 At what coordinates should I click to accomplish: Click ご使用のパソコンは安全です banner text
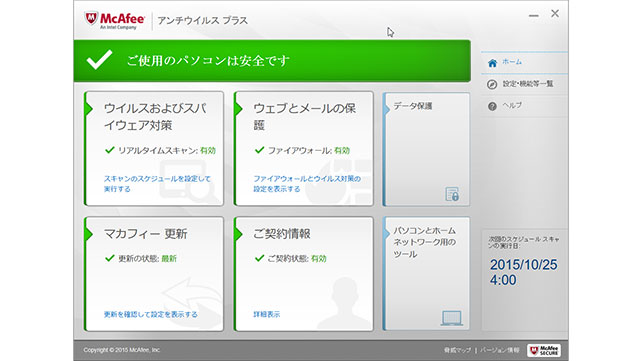208,61
